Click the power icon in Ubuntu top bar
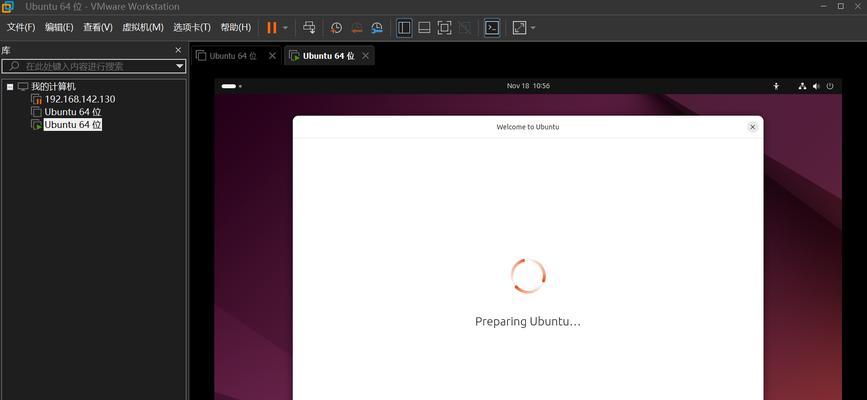 [830, 86]
